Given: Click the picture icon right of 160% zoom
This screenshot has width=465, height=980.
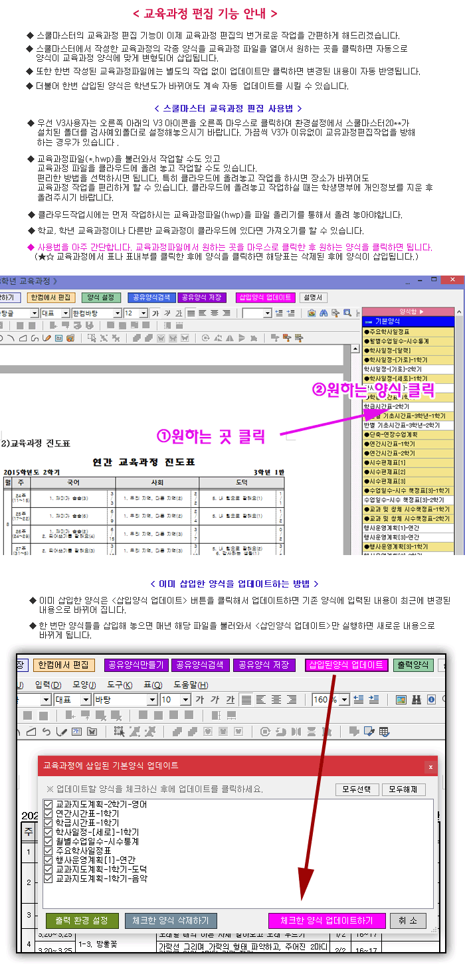Looking at the screenshot, I should [401, 700].
